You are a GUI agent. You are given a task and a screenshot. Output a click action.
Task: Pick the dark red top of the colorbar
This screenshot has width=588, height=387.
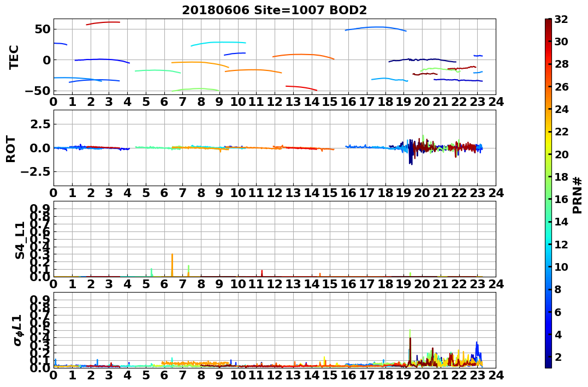click(x=548, y=22)
